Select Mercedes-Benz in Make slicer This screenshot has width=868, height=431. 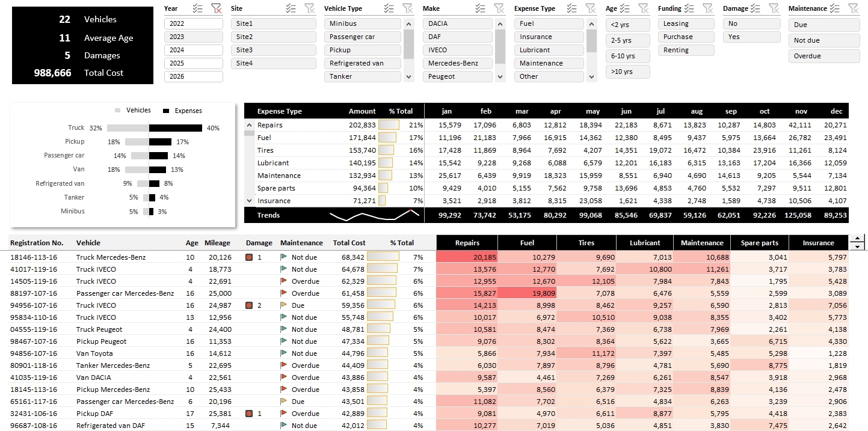pyautogui.click(x=458, y=63)
